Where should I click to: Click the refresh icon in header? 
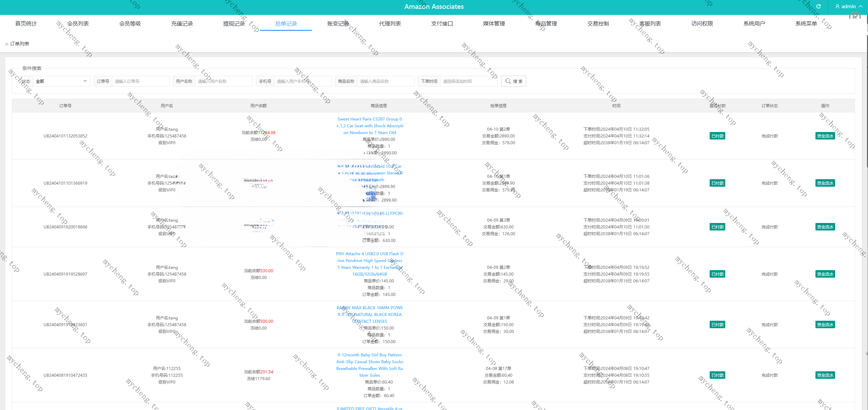[x=818, y=6]
